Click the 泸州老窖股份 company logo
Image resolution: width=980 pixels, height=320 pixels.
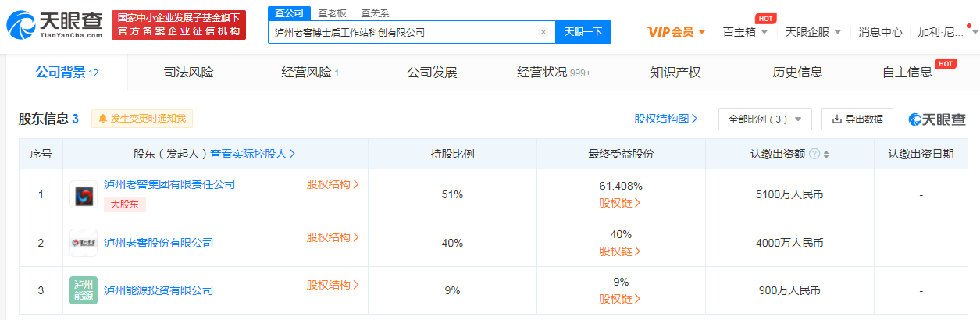tap(84, 243)
